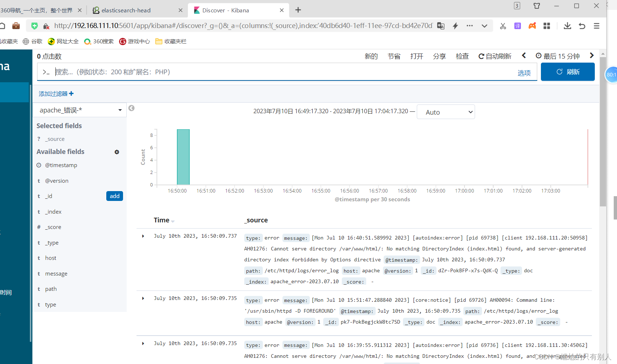Collapse the fields sidebar arrow
The height and width of the screenshot is (364, 617).
[x=131, y=108]
